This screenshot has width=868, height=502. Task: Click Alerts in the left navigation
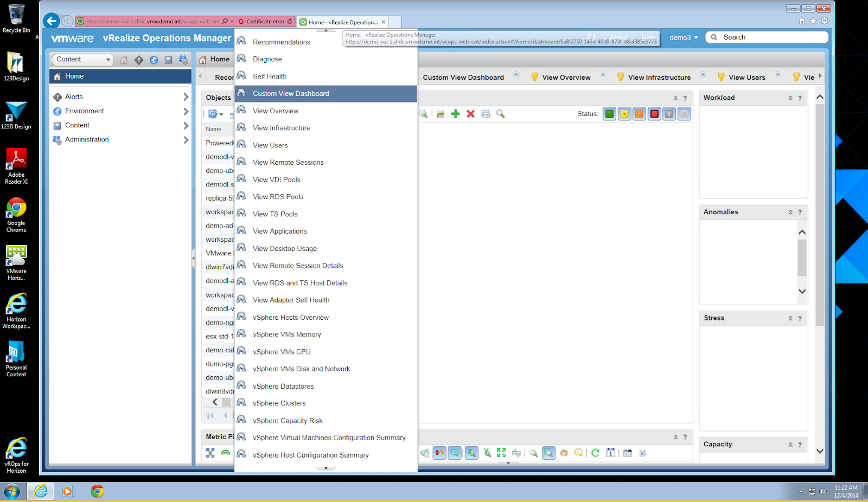pos(120,97)
